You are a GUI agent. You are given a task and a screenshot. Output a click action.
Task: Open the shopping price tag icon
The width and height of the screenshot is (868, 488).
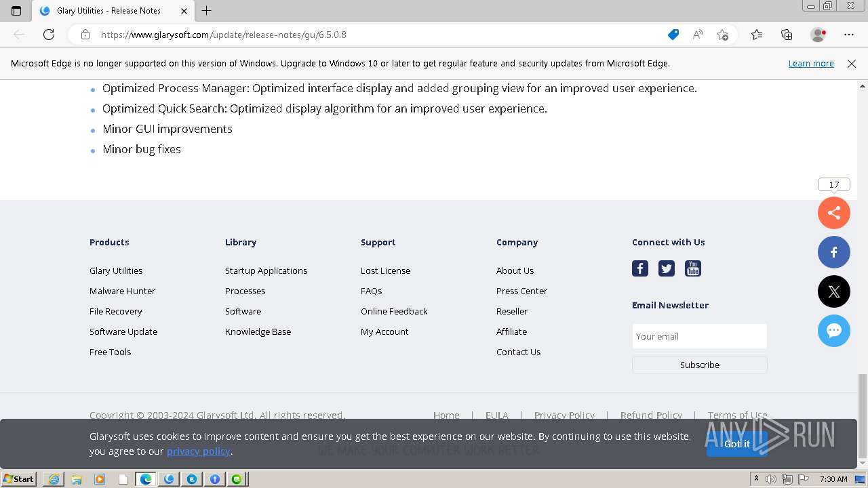673,35
